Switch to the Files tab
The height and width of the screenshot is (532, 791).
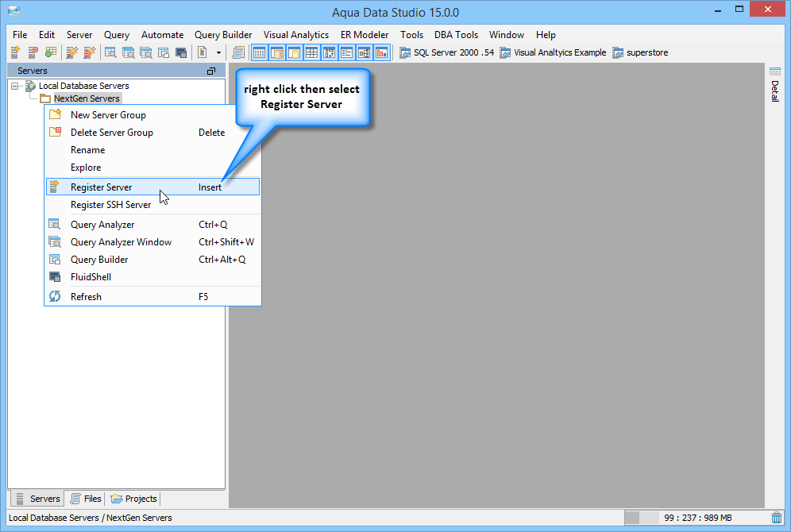[x=86, y=499]
